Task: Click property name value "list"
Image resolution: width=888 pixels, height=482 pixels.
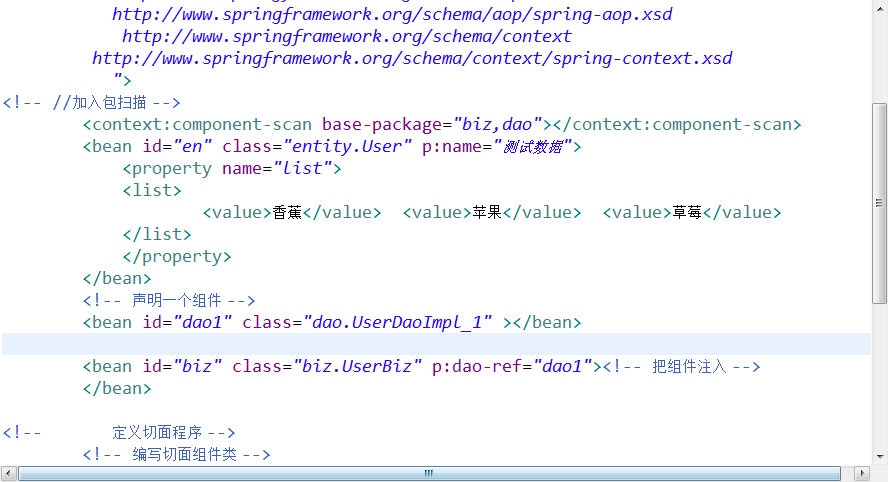Action: [x=302, y=168]
